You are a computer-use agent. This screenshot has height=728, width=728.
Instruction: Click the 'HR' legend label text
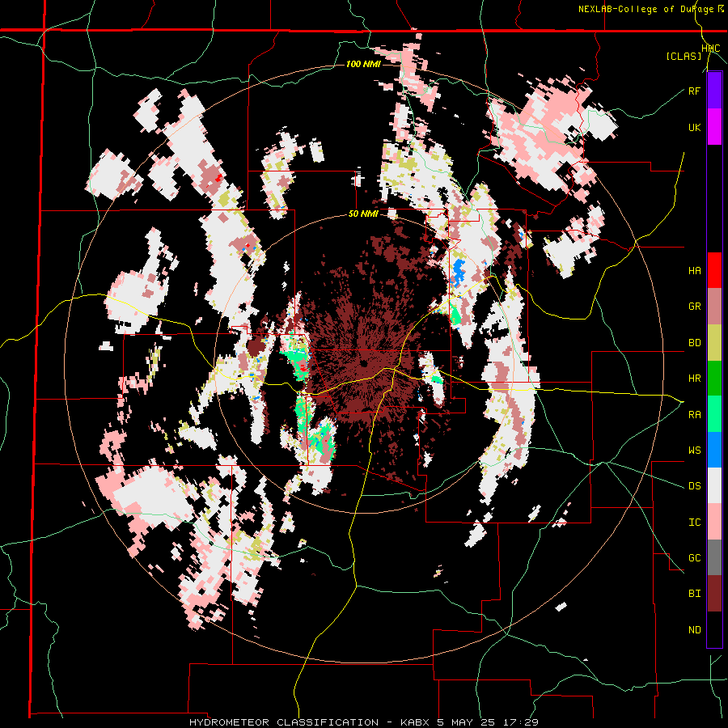click(694, 379)
